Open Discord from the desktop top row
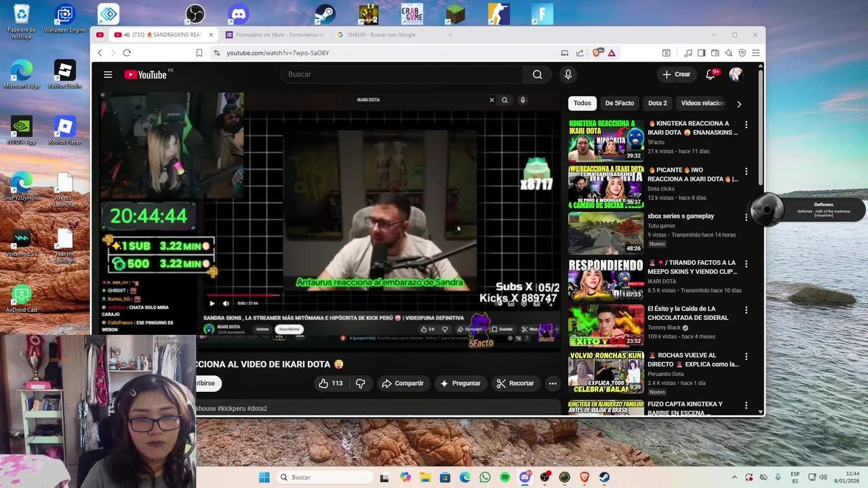This screenshot has width=868, height=488. pyautogui.click(x=239, y=14)
